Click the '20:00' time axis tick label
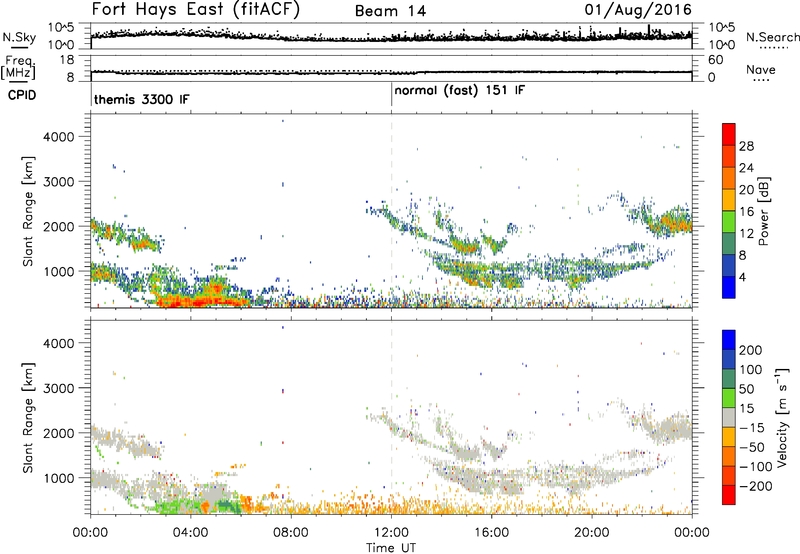Screen dimensions: 800x554 (x=591, y=533)
